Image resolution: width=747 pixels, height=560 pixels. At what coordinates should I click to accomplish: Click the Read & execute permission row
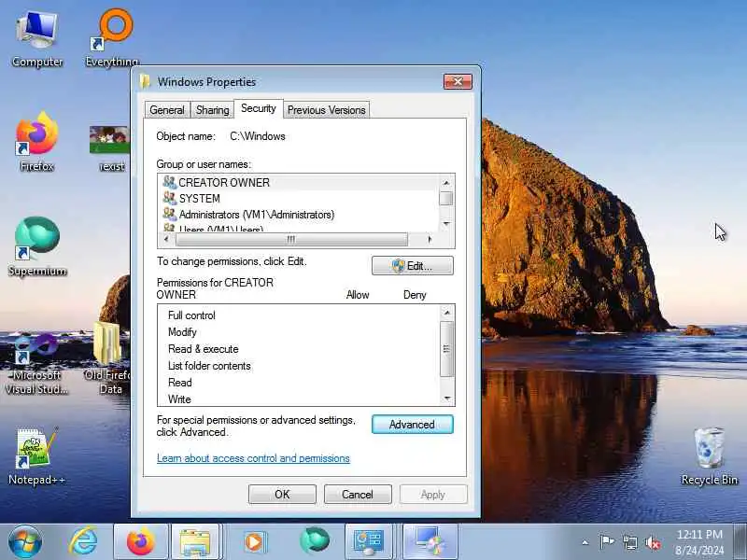299,348
